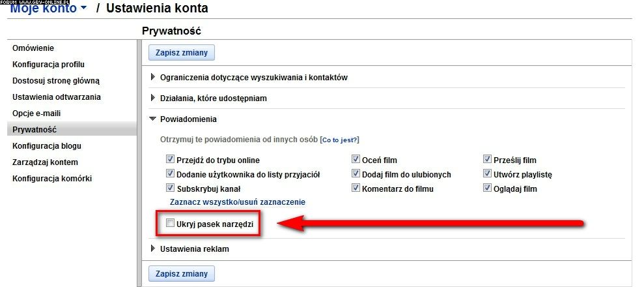This screenshot has height=287, width=644.
Task: Open Konfiguracja profilu in the sidebar
Action: coord(48,64)
